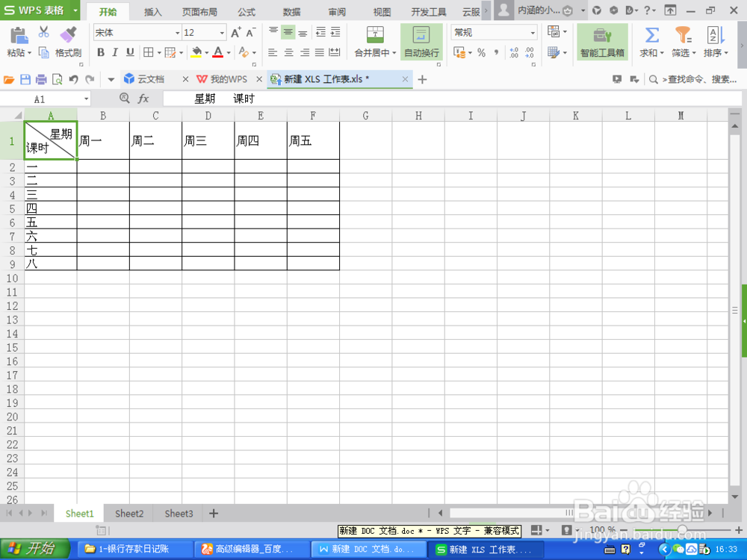Open the font size dropdown
The height and width of the screenshot is (560, 747).
(222, 33)
